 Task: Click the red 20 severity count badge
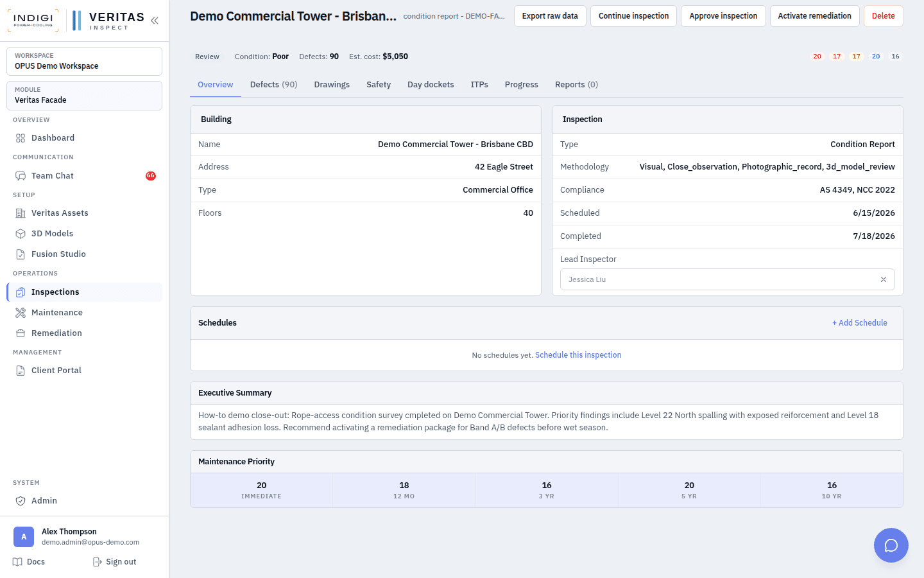click(x=817, y=57)
